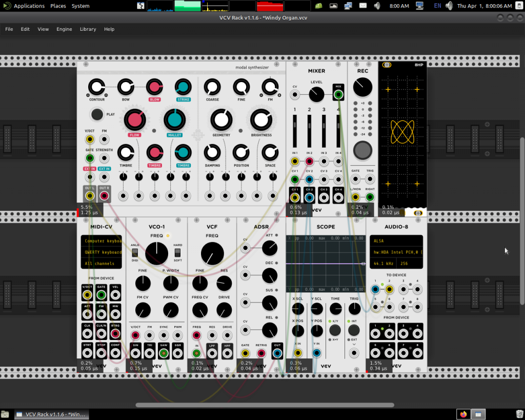Open Audio-8 ALSA driver selector
The height and width of the screenshot is (420, 525).
coord(396,241)
